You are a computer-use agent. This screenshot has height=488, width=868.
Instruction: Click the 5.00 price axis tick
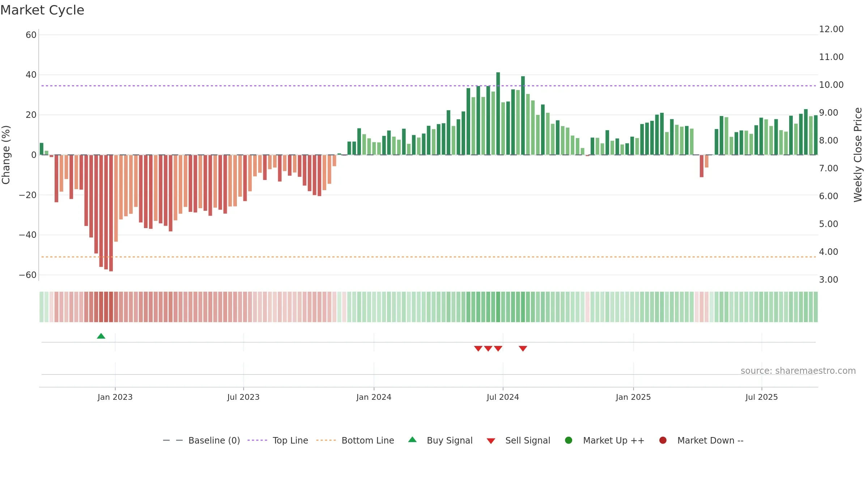pos(829,224)
